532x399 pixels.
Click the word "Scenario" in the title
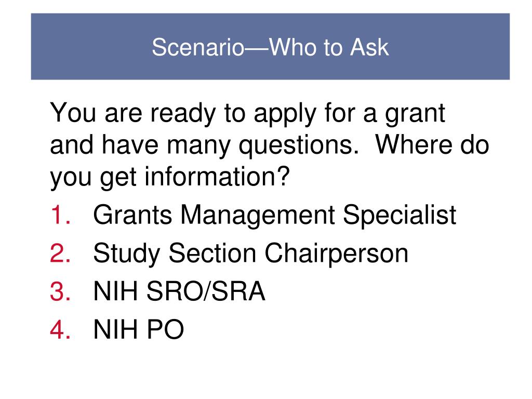198,47
